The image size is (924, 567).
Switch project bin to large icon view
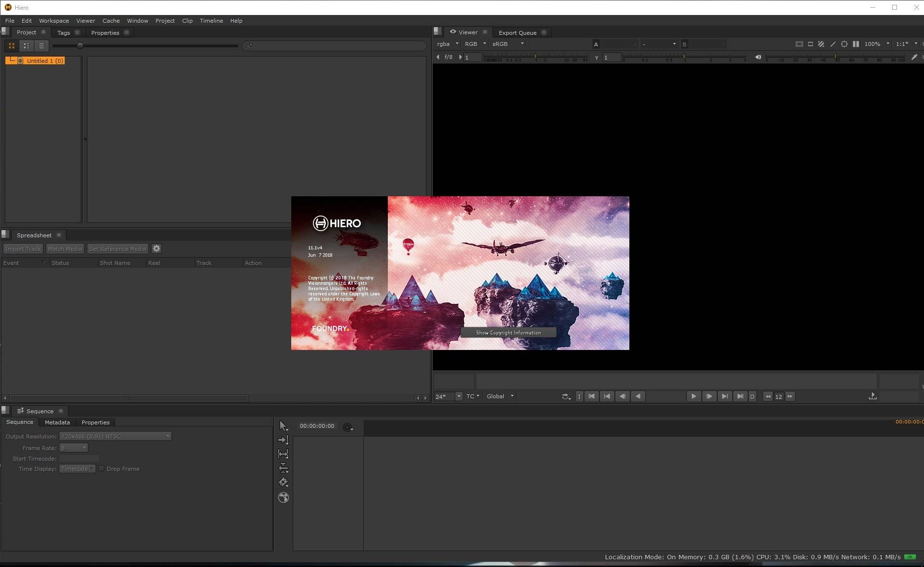coord(12,46)
